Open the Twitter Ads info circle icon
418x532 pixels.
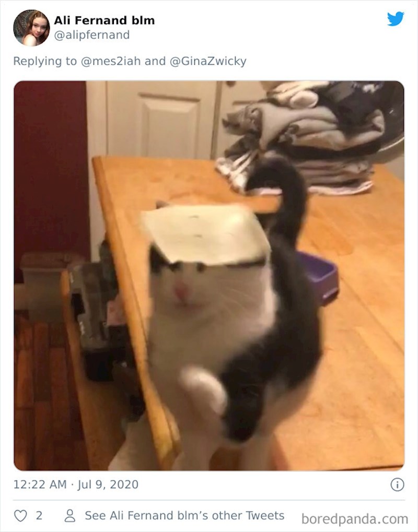point(397,484)
